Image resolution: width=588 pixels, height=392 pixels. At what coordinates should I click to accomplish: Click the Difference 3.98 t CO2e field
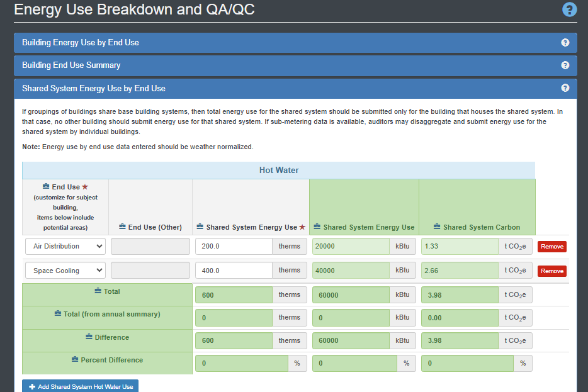pyautogui.click(x=460, y=340)
